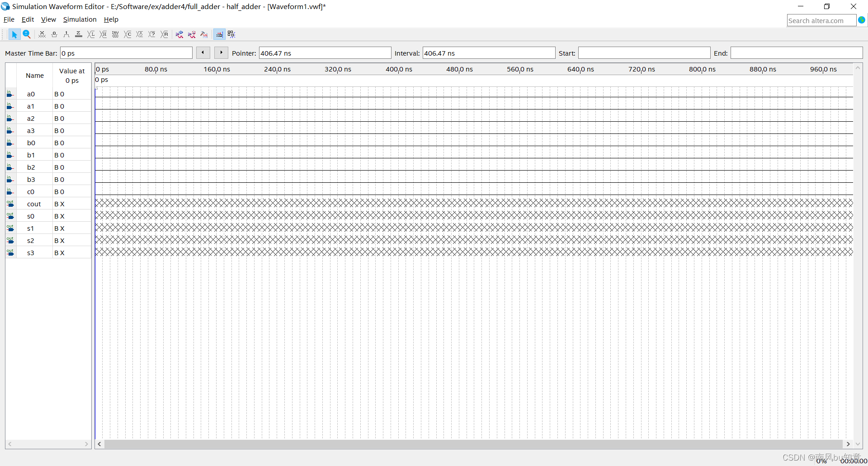Open the Edit menu

point(28,19)
